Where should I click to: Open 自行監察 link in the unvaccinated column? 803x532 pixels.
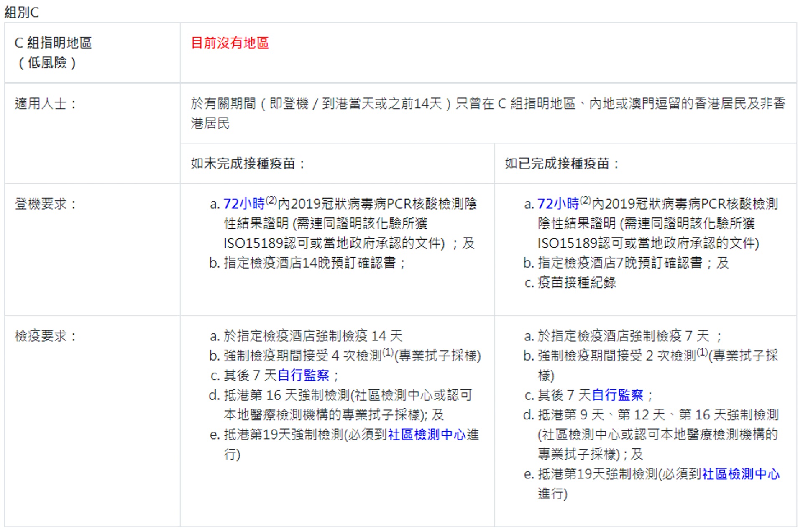[x=303, y=375]
